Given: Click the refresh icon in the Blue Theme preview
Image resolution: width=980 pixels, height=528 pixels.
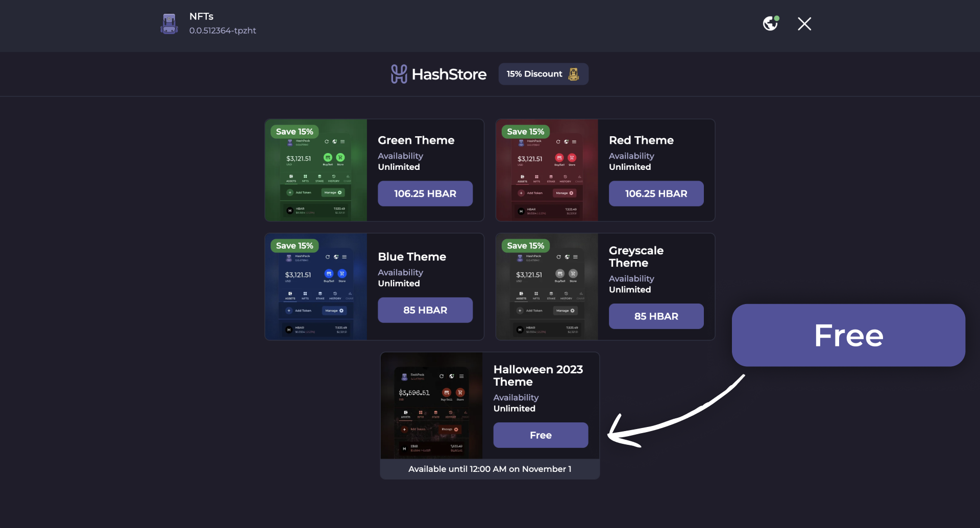Looking at the screenshot, I should pos(327,258).
